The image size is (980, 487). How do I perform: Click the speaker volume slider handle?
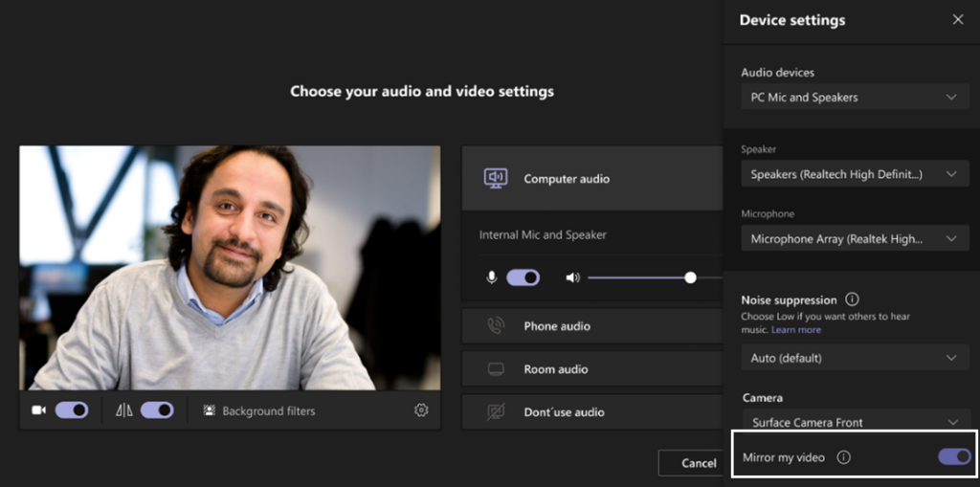click(x=690, y=277)
